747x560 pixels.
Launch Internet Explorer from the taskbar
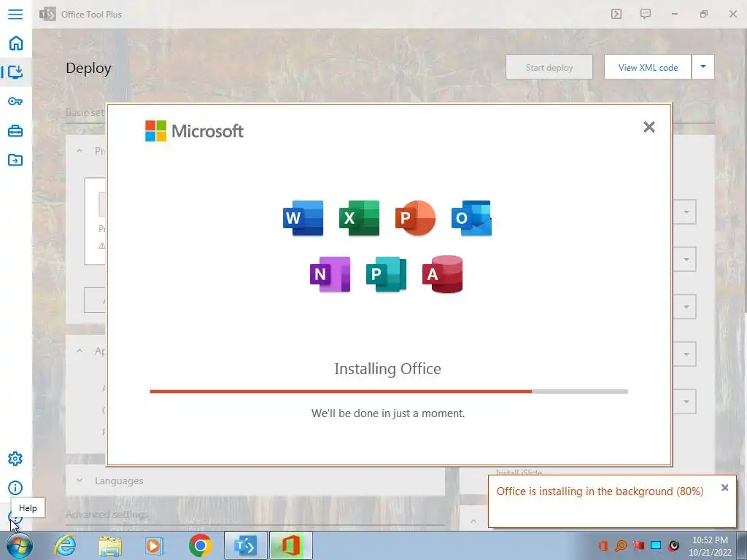pyautogui.click(x=65, y=545)
